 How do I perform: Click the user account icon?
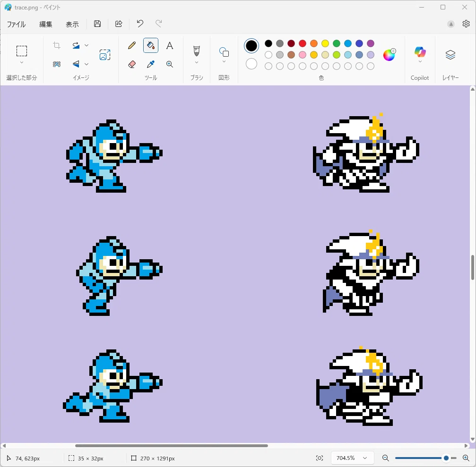(451, 24)
